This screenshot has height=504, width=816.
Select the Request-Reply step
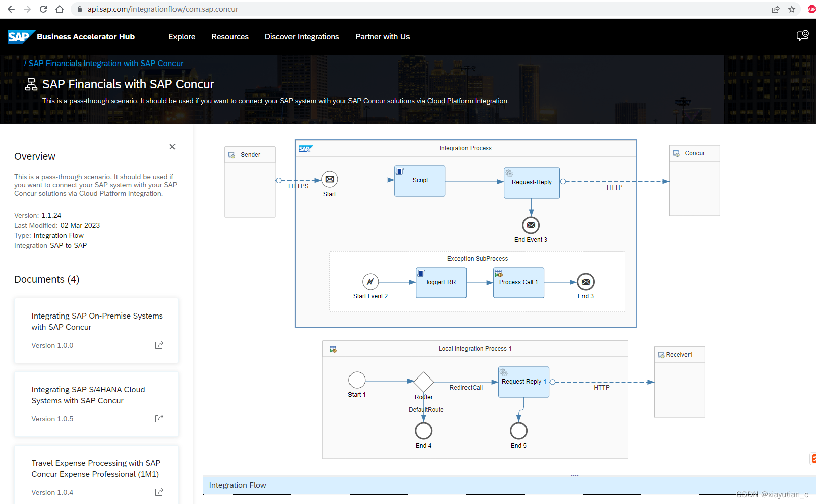[x=532, y=183]
